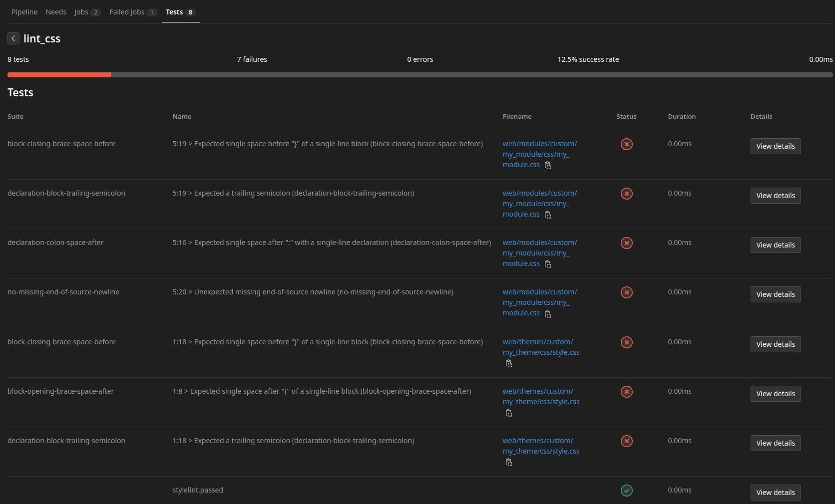Viewport: 835px width, 504px height.
Task: Click failed status icon for declaration-block-trailing-semicolon 5:19
Action: (626, 194)
